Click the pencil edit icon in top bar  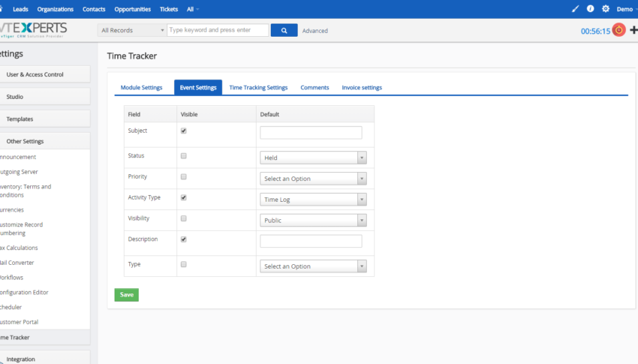point(575,8)
